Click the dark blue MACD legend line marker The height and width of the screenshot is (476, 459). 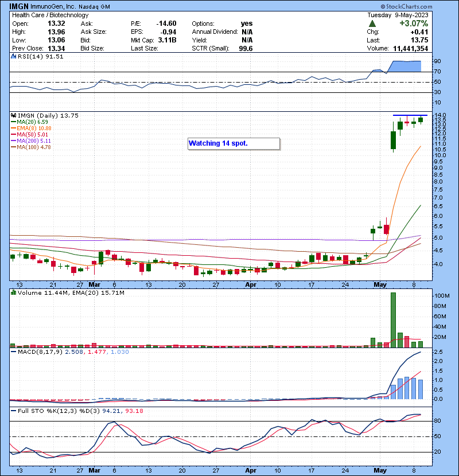pyautogui.click(x=14, y=352)
